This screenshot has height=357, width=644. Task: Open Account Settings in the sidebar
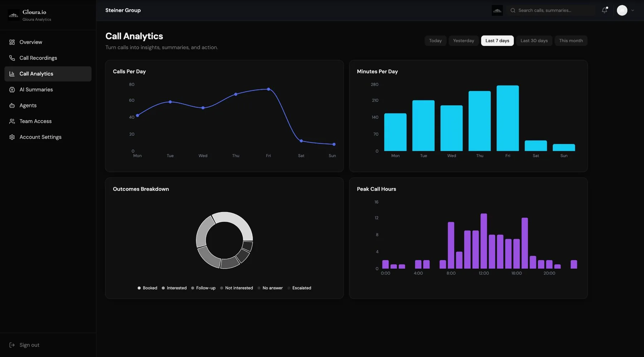(x=48, y=137)
